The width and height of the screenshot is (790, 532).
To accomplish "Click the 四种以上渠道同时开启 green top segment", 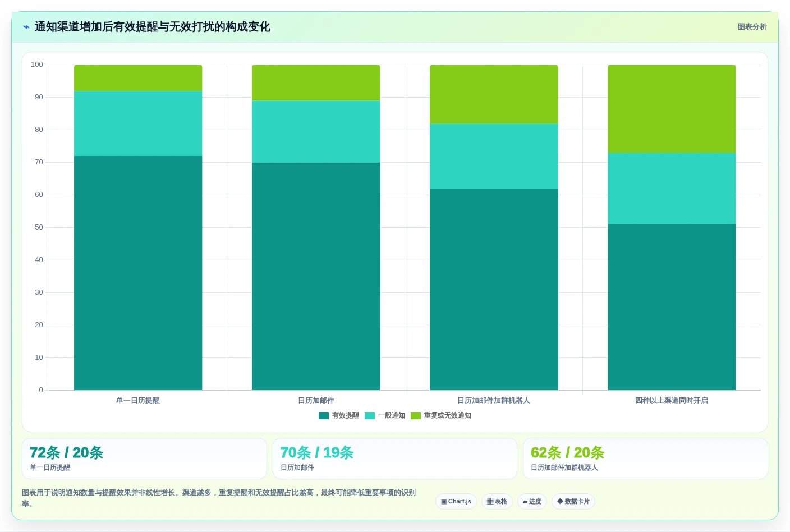I will coord(672,109).
